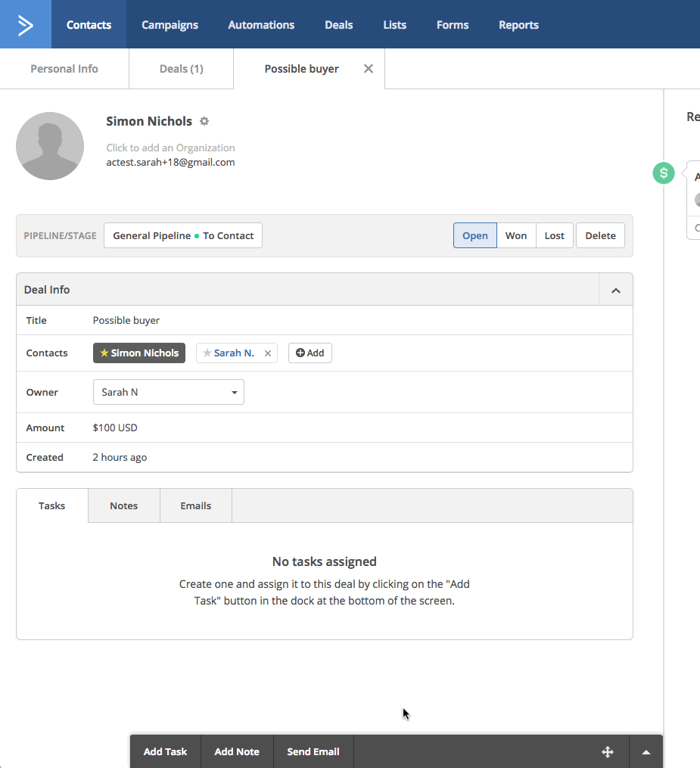Click to add an Organization field
The height and width of the screenshot is (768, 700).
point(170,148)
